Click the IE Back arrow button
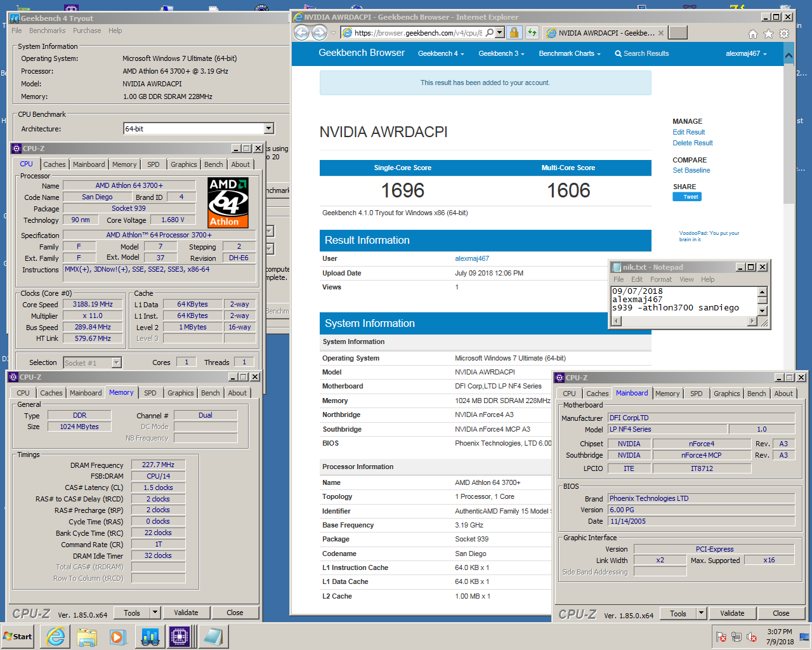Viewport: 812px width, 650px height. [302, 32]
